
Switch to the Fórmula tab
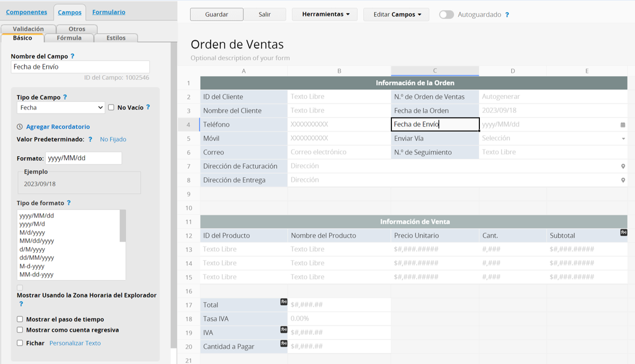pos(69,37)
